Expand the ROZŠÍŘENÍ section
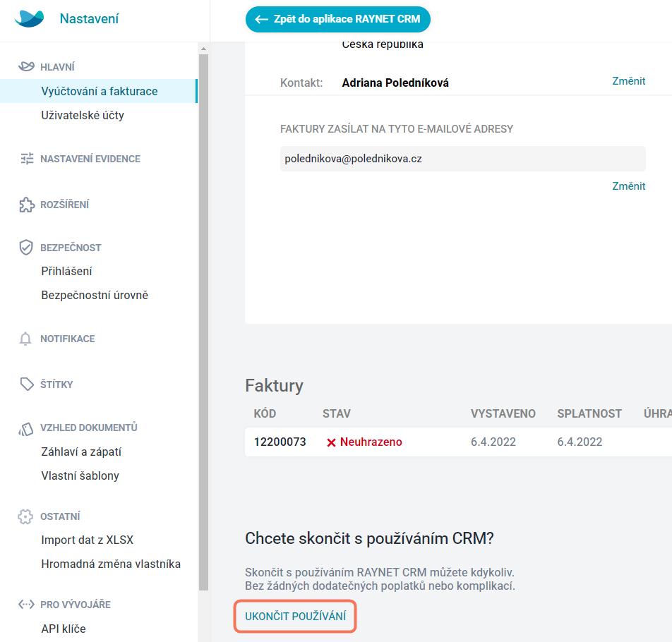This screenshot has height=642, width=672. (65, 205)
